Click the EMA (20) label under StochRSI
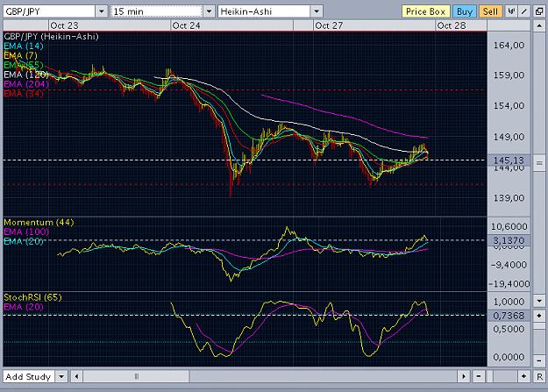 (24, 307)
